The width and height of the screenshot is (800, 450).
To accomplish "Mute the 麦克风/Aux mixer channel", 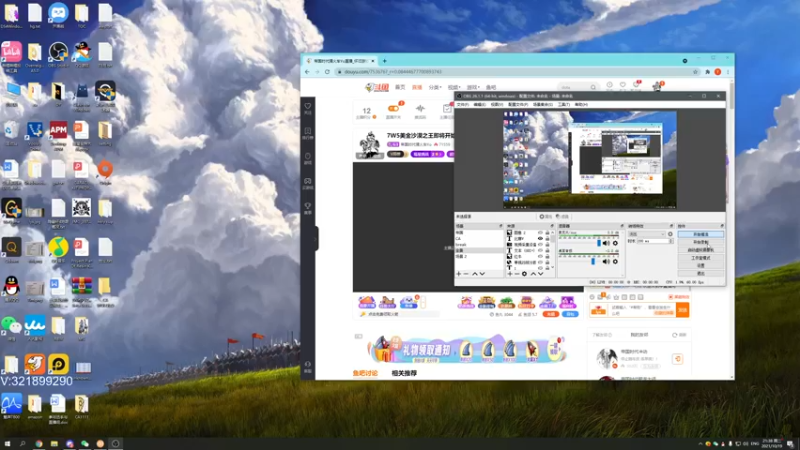I will [606, 243].
